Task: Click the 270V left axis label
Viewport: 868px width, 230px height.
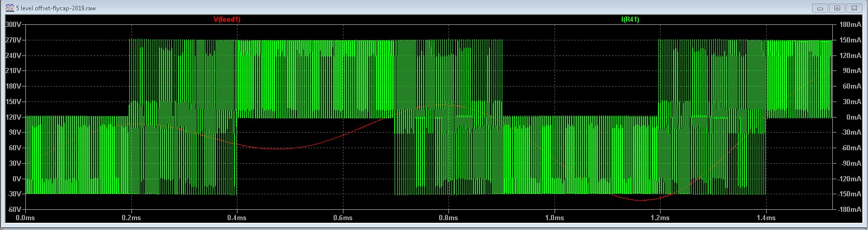Action: pyautogui.click(x=12, y=40)
